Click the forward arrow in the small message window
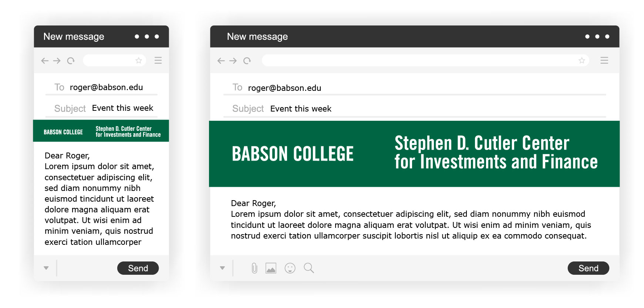The image size is (644, 308). (57, 61)
